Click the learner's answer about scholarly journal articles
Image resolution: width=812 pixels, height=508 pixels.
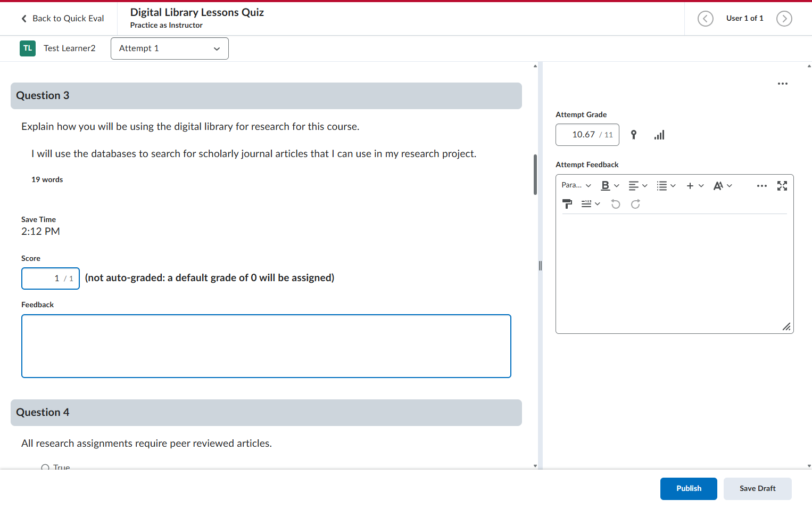pos(254,154)
